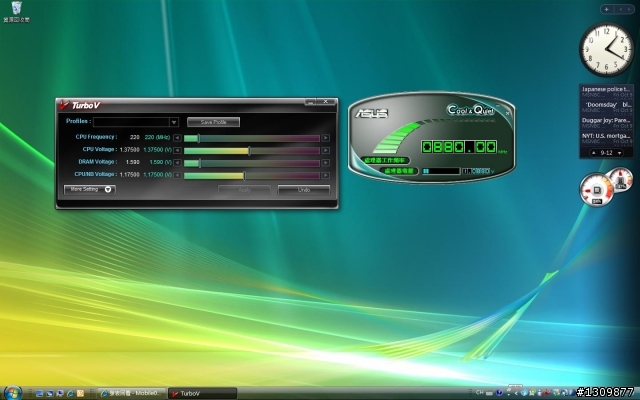Open the 'Japanese police t...' headline

point(606,92)
